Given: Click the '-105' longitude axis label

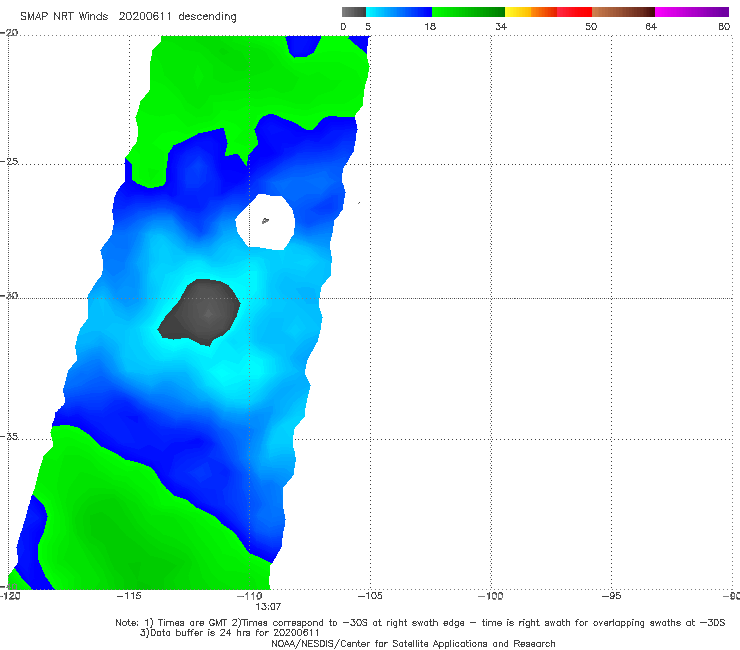Looking at the screenshot, I should click(x=370, y=596).
